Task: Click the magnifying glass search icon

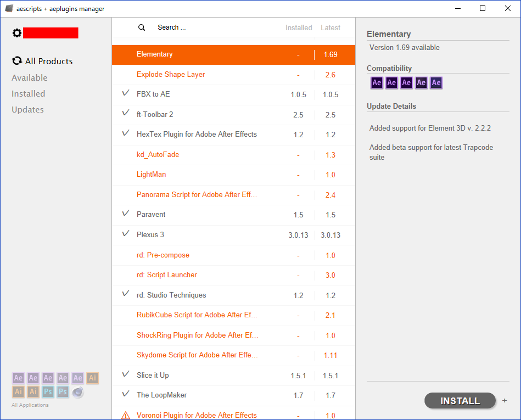Action: tap(142, 27)
